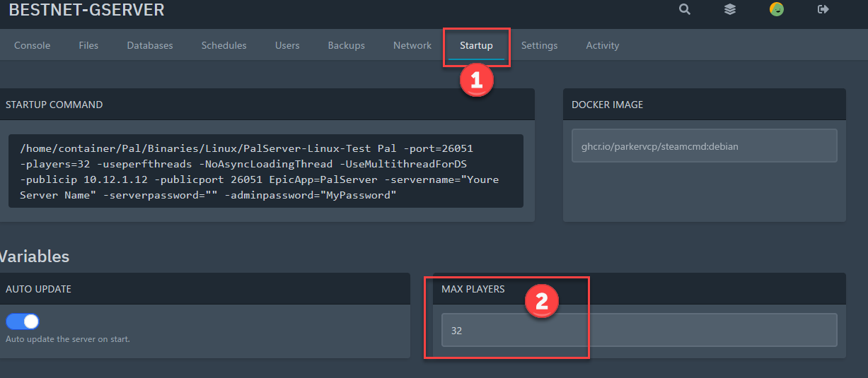Screen dimensions: 868x378
Task: Click the sign out icon
Action: pos(823,10)
